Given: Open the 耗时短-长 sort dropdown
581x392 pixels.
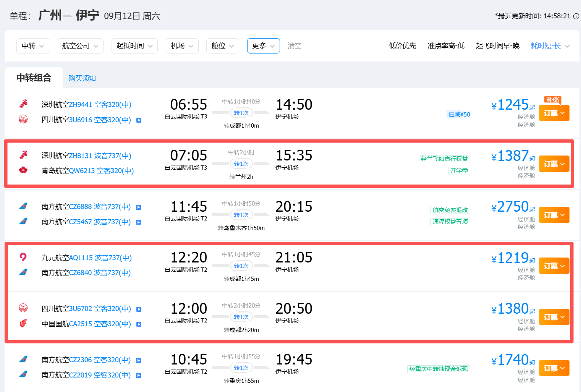Looking at the screenshot, I should (x=550, y=46).
